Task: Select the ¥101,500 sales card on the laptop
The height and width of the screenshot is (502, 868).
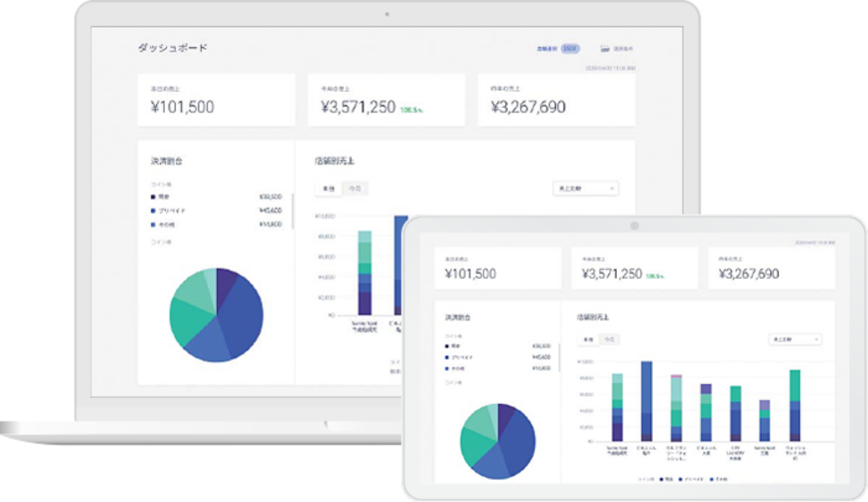Action: [216, 100]
